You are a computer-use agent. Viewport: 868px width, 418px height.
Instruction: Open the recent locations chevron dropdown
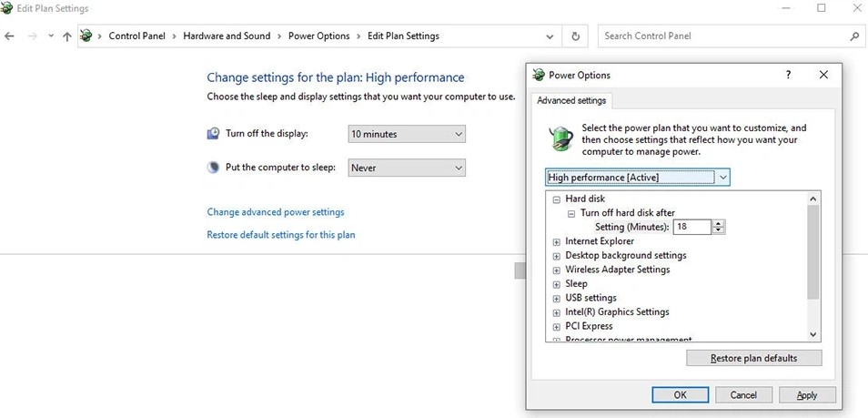pyautogui.click(x=51, y=36)
